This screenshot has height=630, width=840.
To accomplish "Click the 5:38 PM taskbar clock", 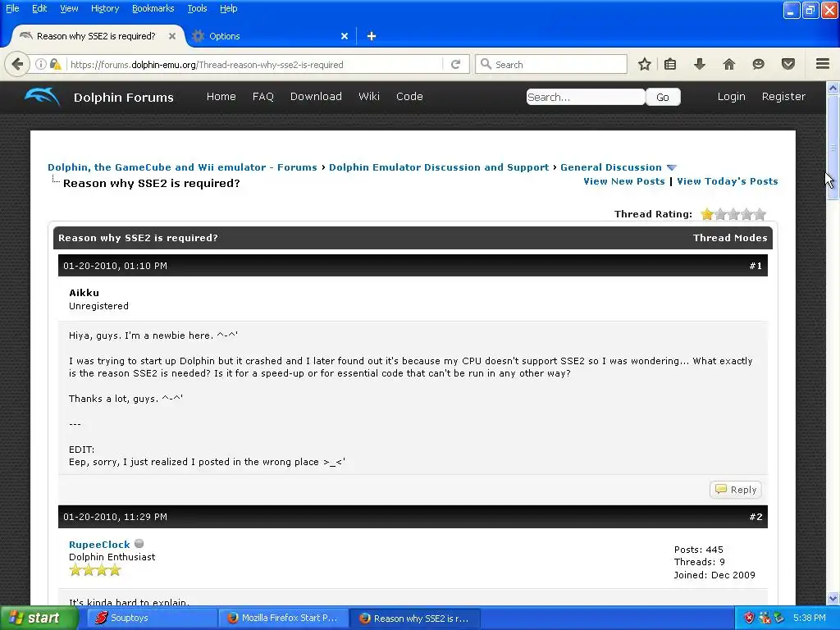I will pos(809,618).
